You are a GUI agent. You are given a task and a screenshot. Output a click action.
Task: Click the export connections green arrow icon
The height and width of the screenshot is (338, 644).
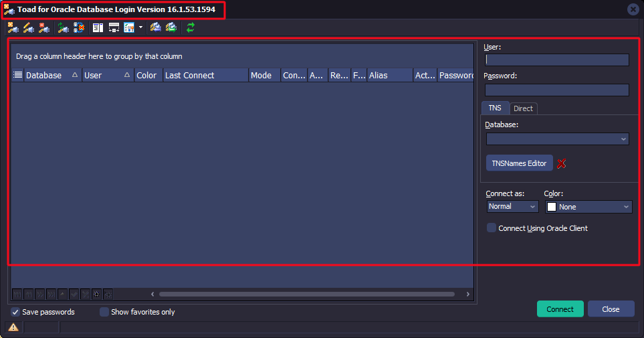[171, 27]
